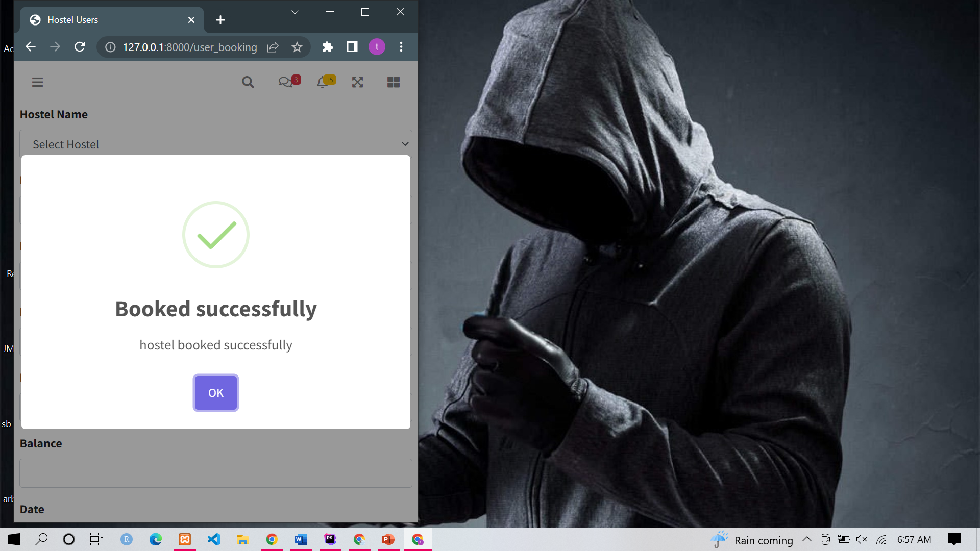The image size is (980, 551).
Task: Open Visual Studio Code from taskbar
Action: (214, 539)
